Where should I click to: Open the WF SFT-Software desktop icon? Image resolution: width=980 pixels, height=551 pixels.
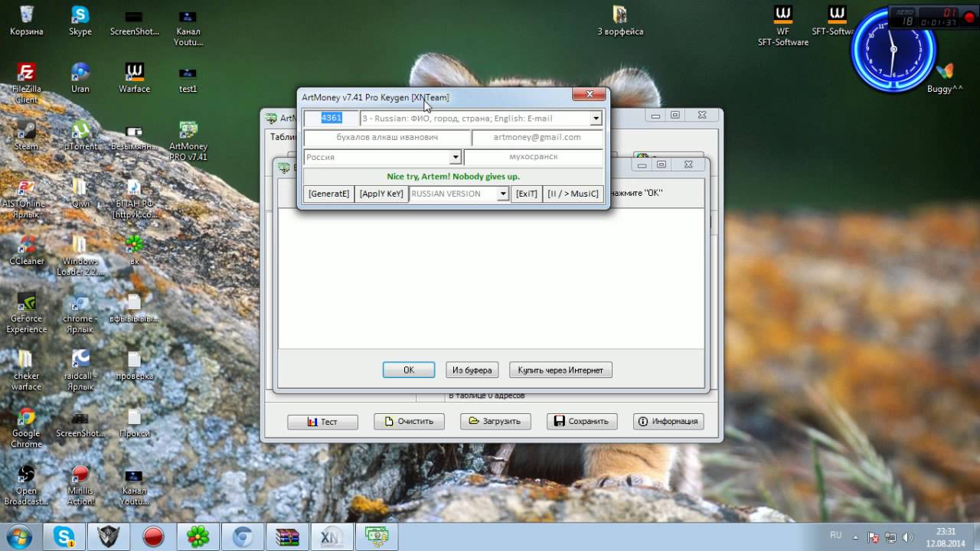pos(783,25)
